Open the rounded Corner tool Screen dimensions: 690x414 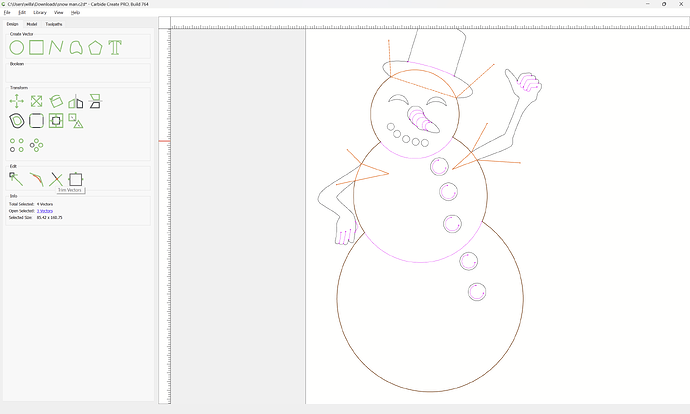pos(37,121)
